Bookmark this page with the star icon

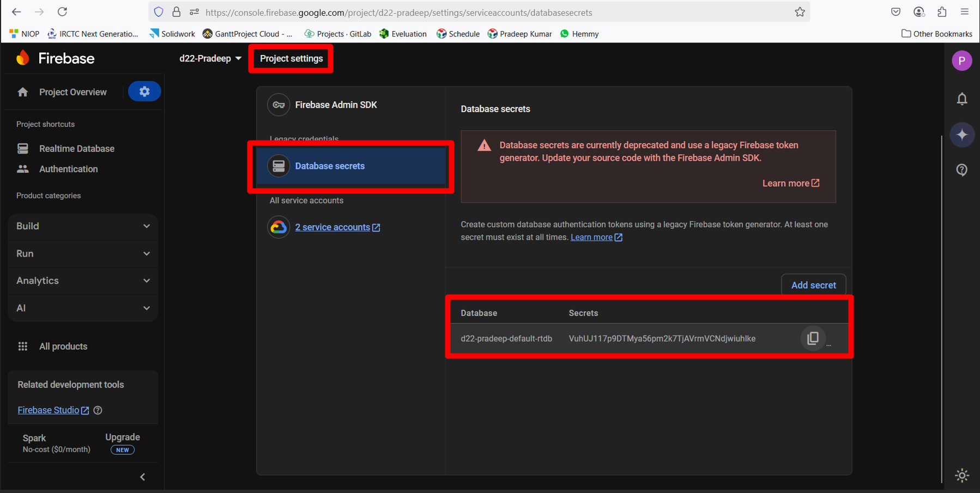point(800,12)
